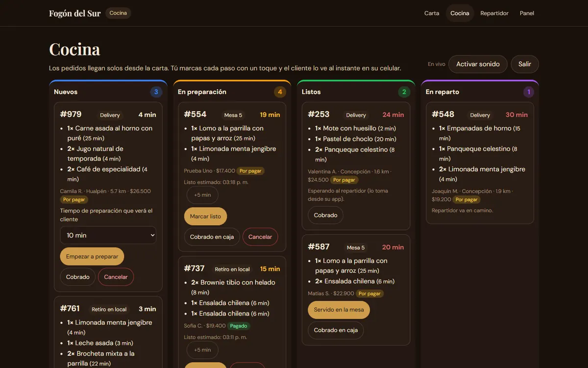Select Cobrado en caja for order #554
588x368 pixels.
(212, 237)
